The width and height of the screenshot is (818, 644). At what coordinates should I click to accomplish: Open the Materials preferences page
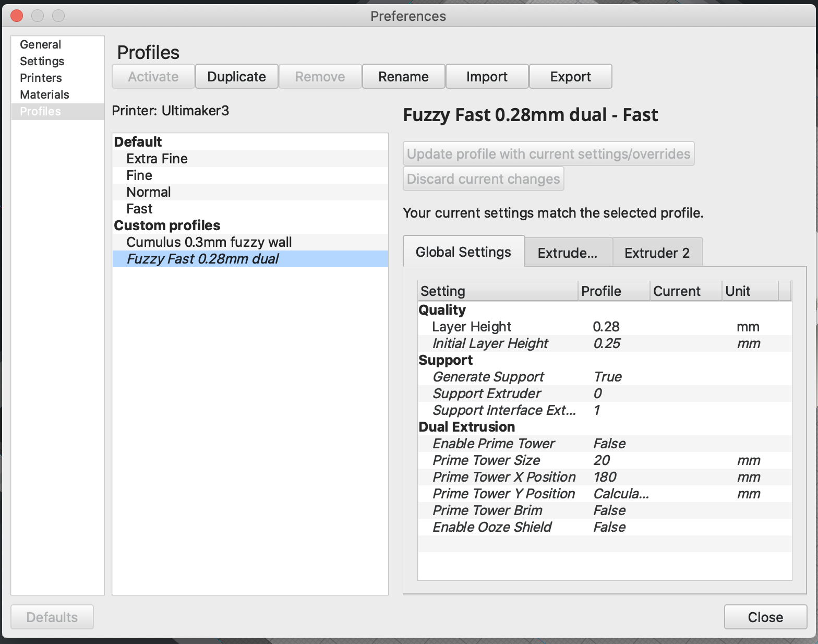tap(57, 94)
